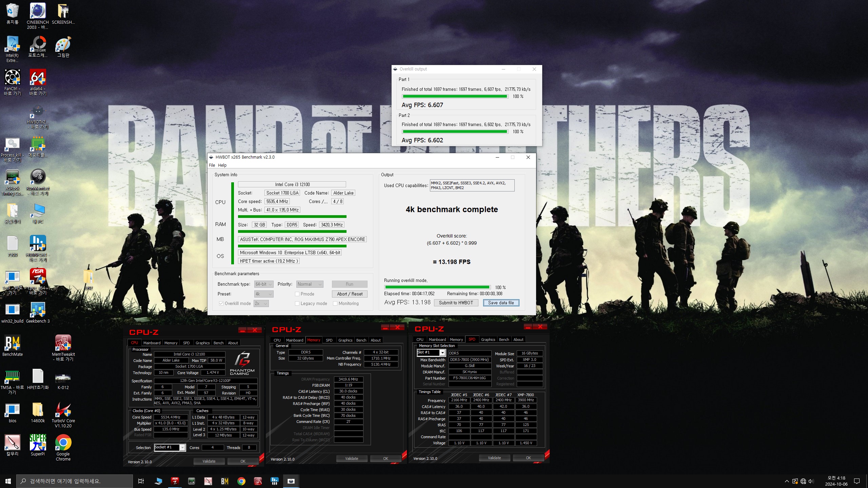Open the Socket #1 selection dropdown in CPU-Z

pos(170,447)
